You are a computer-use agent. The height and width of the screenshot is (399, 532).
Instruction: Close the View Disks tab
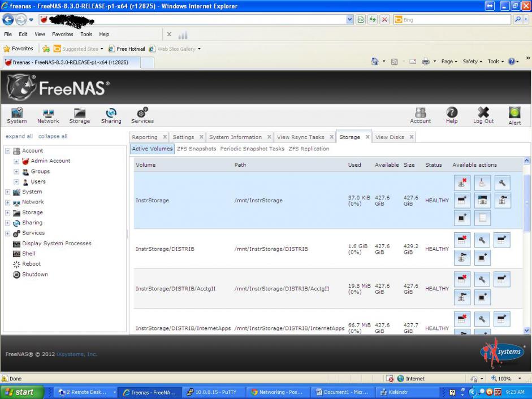pyautogui.click(x=411, y=137)
